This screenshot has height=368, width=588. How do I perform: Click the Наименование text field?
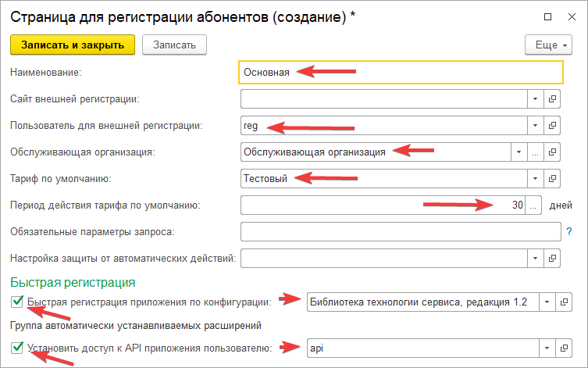pyautogui.click(x=401, y=73)
